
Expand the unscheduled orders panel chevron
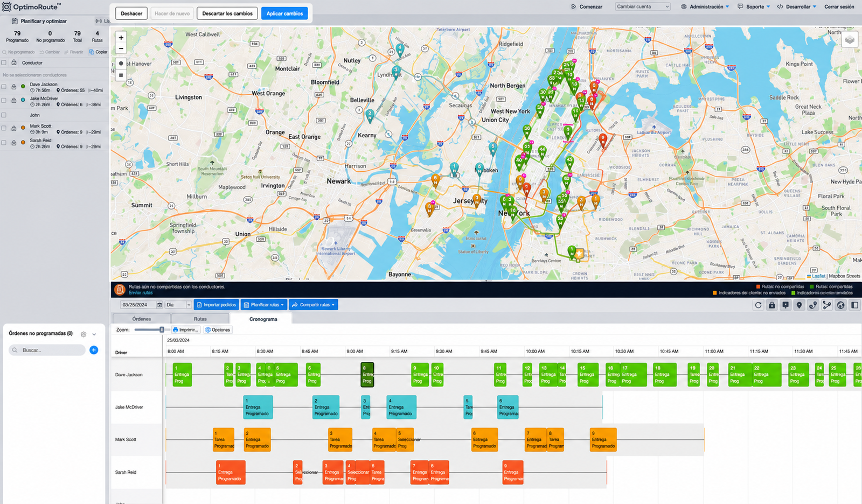point(94,334)
